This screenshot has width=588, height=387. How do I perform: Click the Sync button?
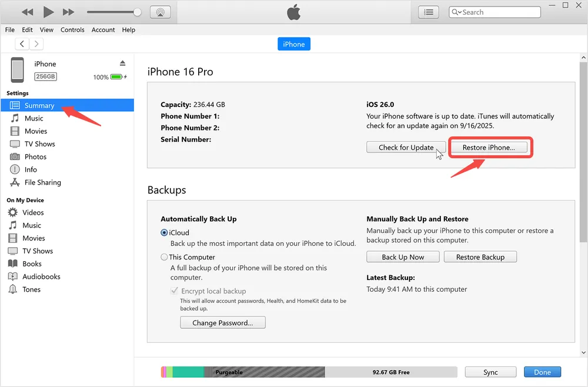tap(490, 372)
